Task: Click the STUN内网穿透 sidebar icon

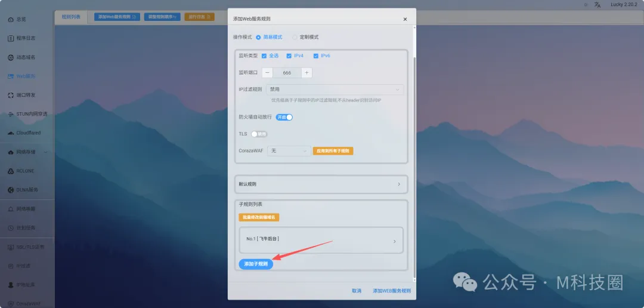Action: (x=11, y=114)
